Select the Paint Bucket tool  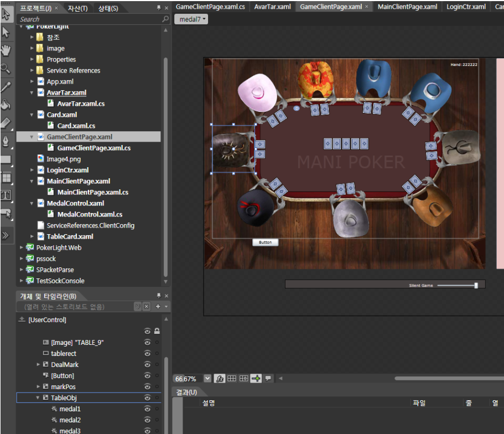point(6,104)
